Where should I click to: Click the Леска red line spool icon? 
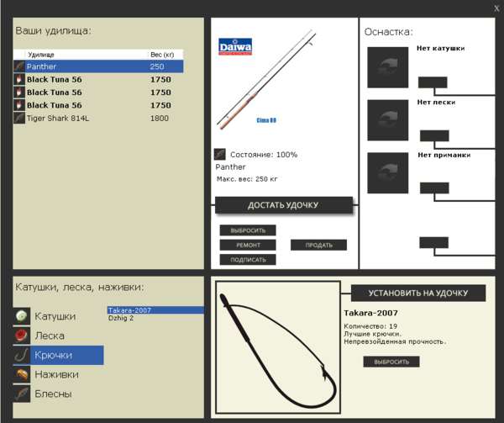pos(22,336)
